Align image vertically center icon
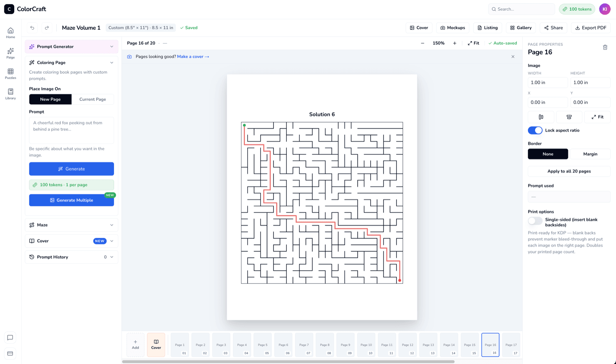616x364 pixels. pyautogui.click(x=569, y=117)
